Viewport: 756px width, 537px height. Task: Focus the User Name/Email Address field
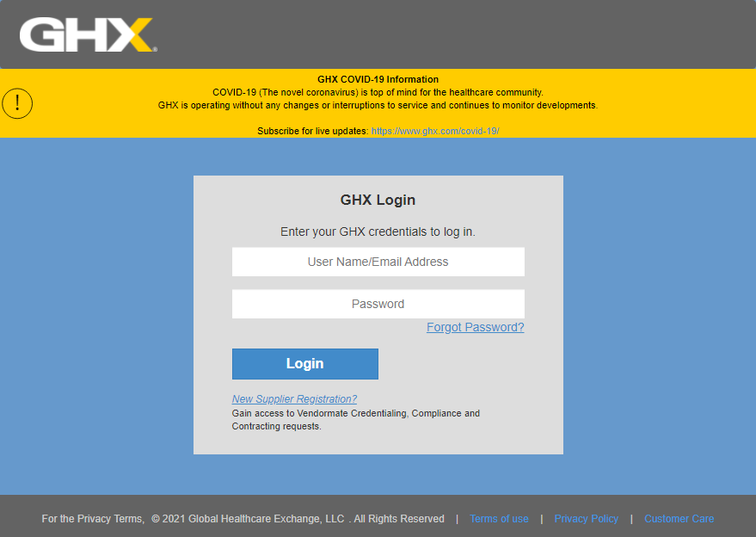pyautogui.click(x=378, y=262)
